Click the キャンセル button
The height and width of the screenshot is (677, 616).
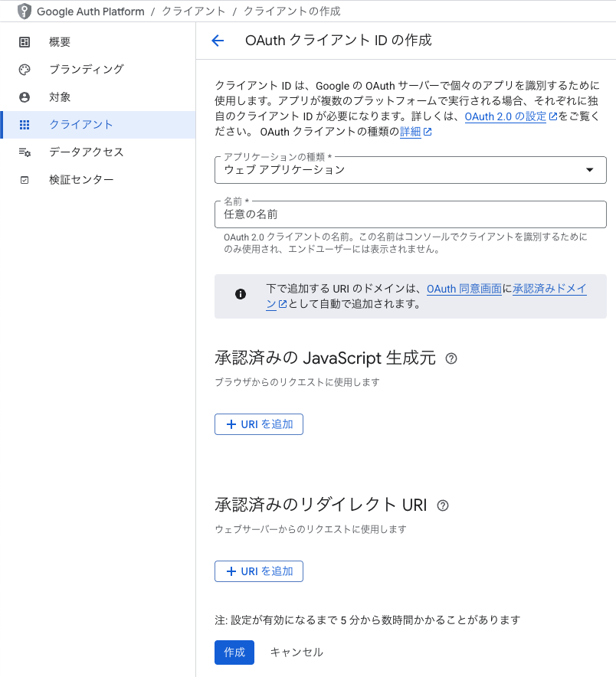[297, 652]
